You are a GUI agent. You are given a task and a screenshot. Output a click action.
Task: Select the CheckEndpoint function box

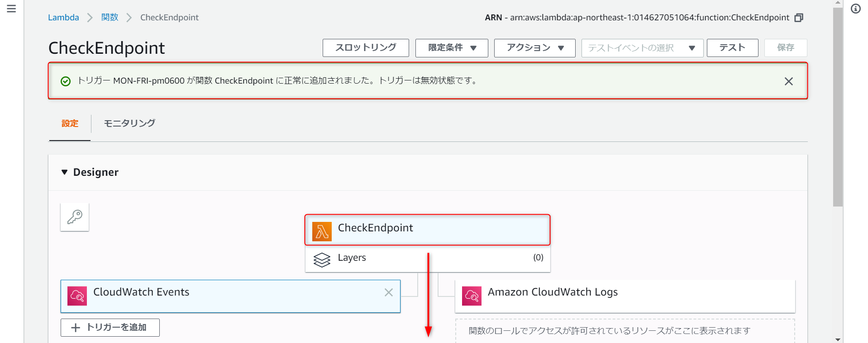428,230
